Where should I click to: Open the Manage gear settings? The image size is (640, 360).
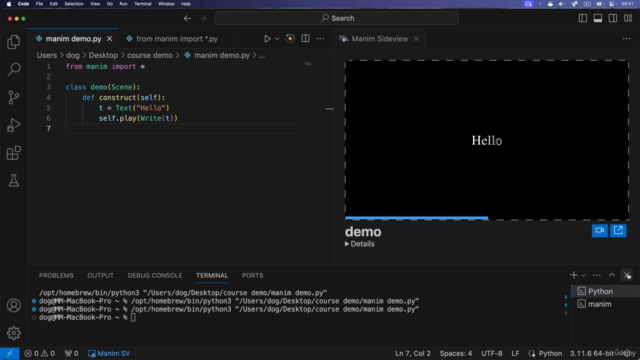[x=13, y=333]
